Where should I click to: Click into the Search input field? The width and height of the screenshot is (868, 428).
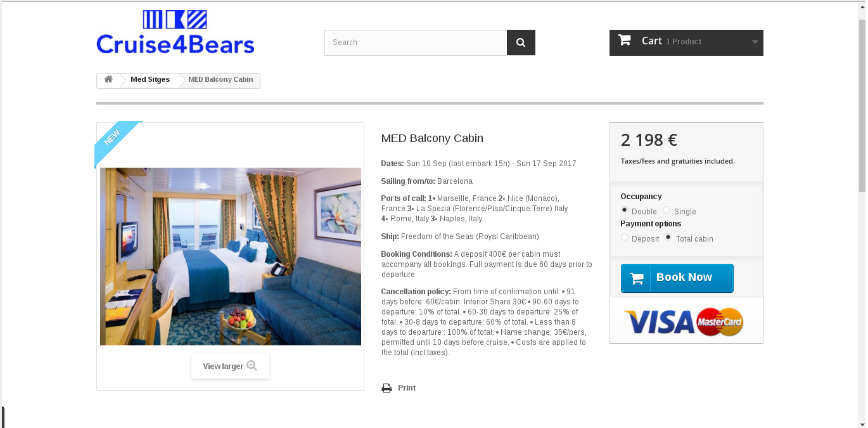416,42
